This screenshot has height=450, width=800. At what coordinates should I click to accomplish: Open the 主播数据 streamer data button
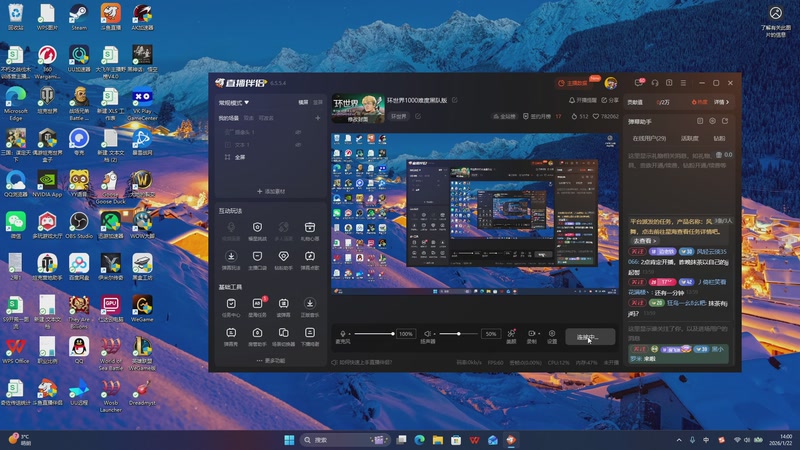[573, 83]
